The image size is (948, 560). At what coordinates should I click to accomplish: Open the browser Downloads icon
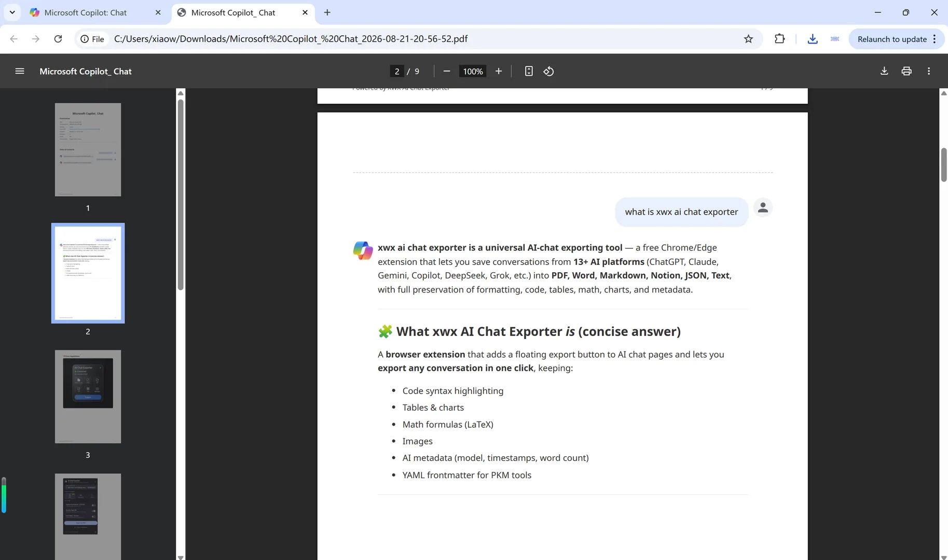tap(813, 39)
